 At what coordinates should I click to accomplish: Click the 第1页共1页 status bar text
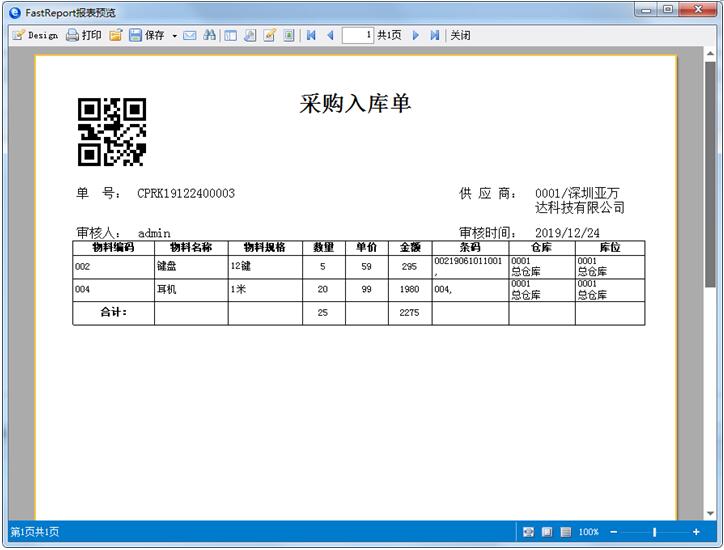point(35,532)
